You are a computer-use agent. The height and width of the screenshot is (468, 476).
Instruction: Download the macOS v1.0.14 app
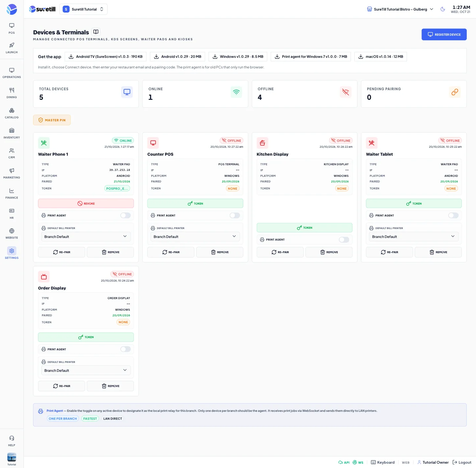coord(380,57)
